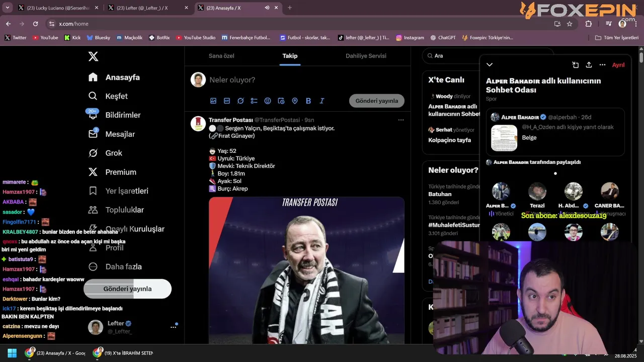Screen dimensions: 644x362
Task: Click the compose Gönderi yayınla button
Action: coord(377,101)
